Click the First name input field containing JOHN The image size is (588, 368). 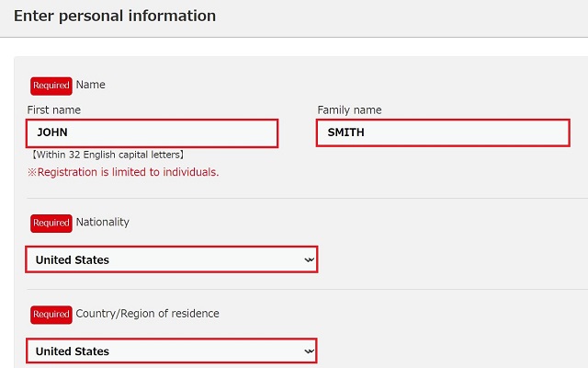[152, 133]
